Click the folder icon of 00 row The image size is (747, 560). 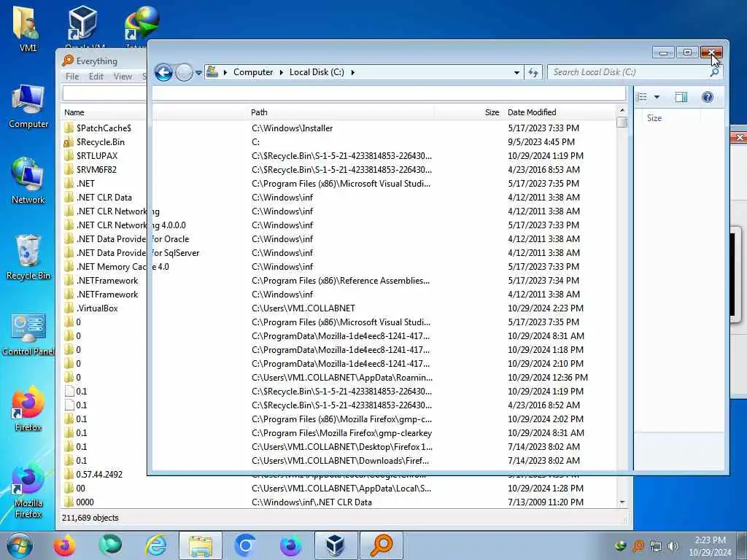click(69, 488)
